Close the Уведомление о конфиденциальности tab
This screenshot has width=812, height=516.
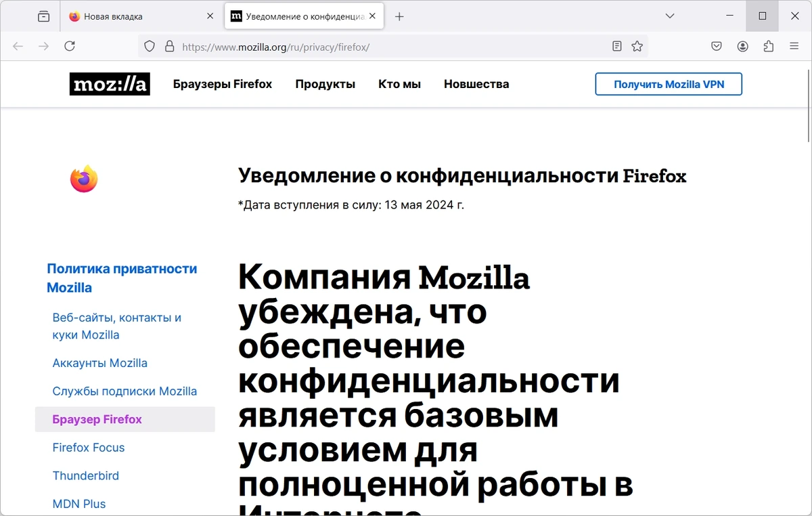[372, 16]
